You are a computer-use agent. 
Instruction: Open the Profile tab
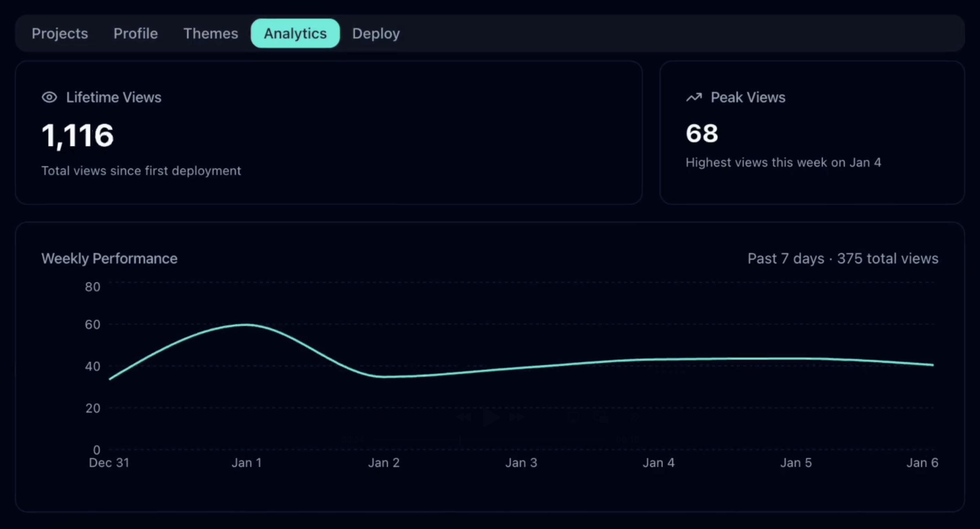pyautogui.click(x=135, y=33)
